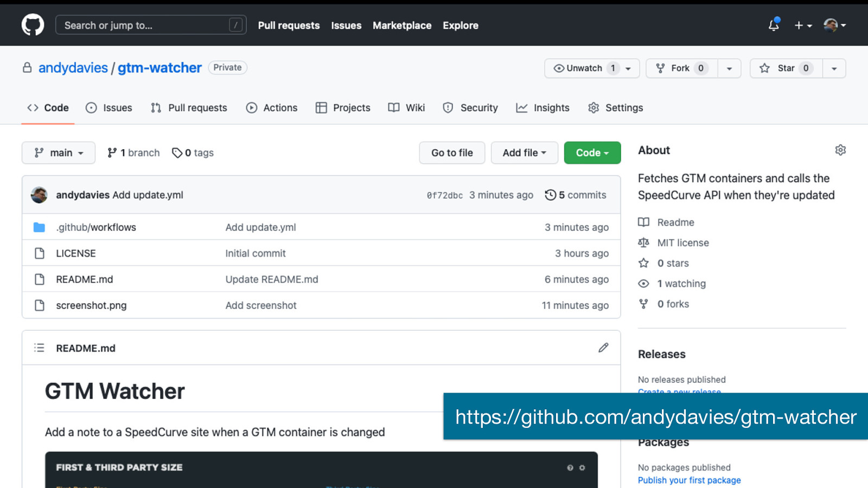Open commit hash 0f72dbc
The width and height of the screenshot is (868, 488).
click(x=445, y=195)
